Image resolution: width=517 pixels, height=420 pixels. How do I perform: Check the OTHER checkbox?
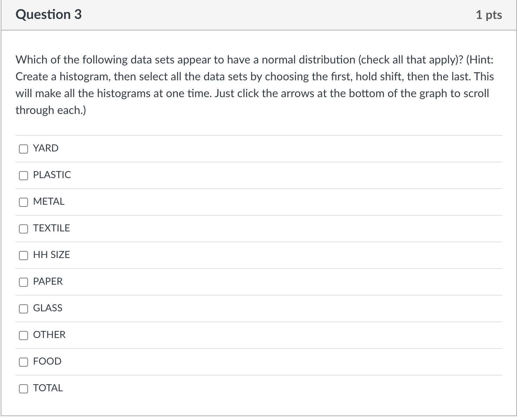[x=23, y=336]
